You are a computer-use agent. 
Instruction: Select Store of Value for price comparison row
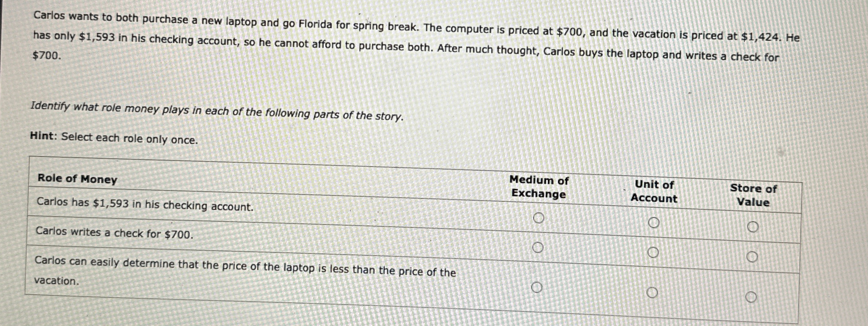752,296
